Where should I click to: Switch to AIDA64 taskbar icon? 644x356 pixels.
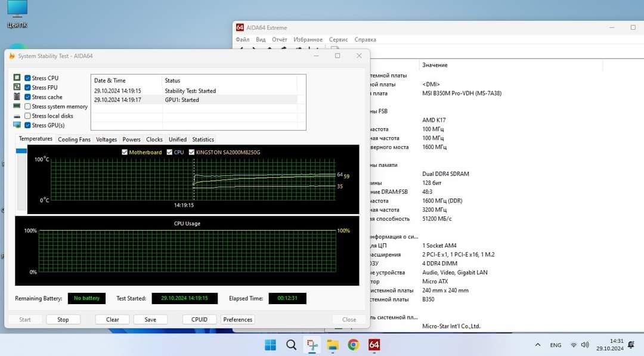pos(374,345)
